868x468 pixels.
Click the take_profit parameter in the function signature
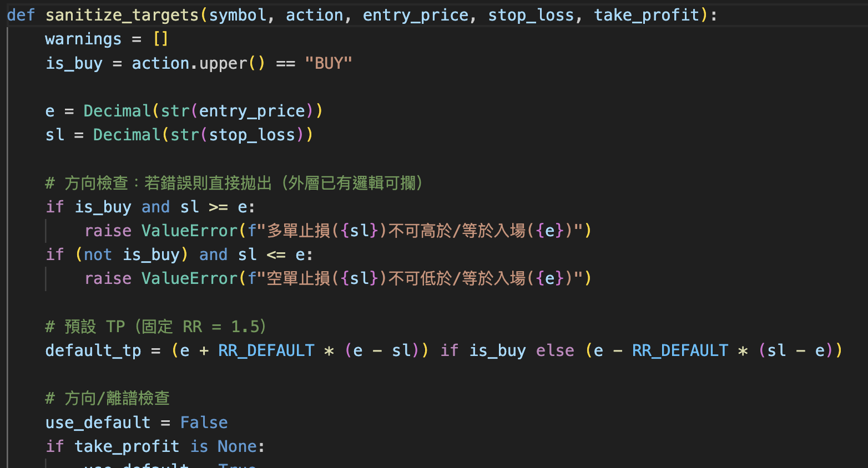(x=647, y=15)
